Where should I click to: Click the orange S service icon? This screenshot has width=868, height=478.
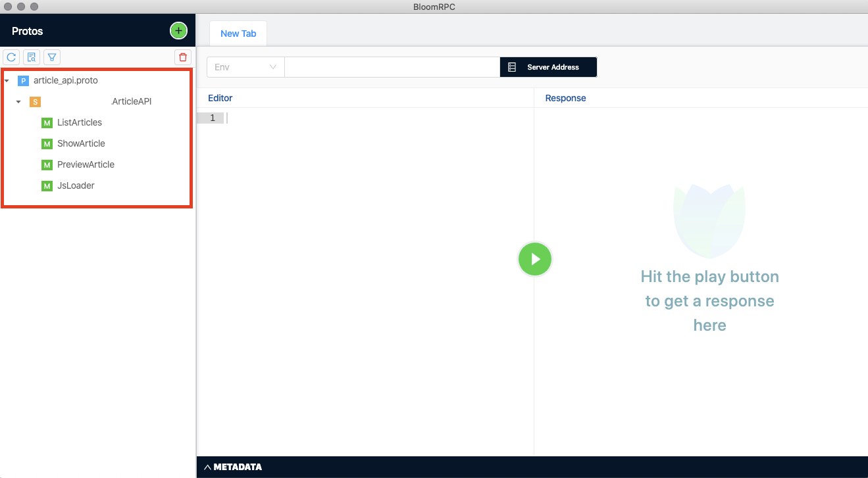pyautogui.click(x=35, y=101)
